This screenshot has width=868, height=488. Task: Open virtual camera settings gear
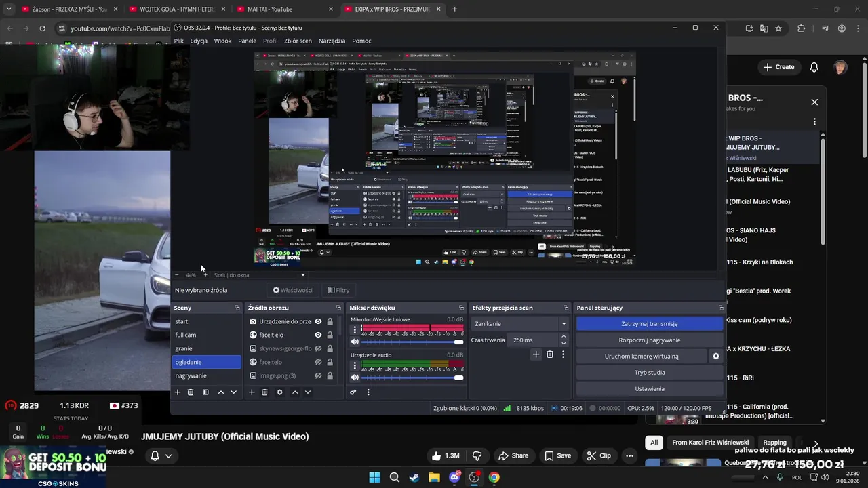click(715, 356)
